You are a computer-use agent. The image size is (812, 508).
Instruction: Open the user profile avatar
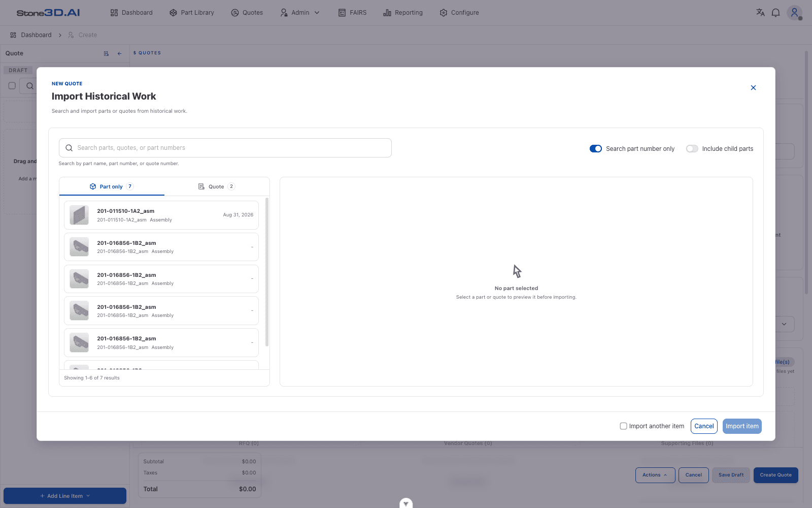(794, 13)
